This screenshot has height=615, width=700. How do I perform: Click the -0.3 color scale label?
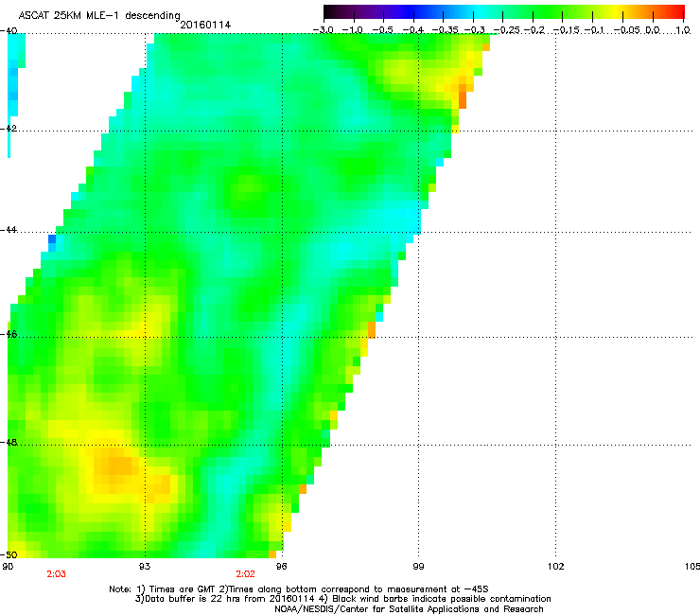pos(475,30)
